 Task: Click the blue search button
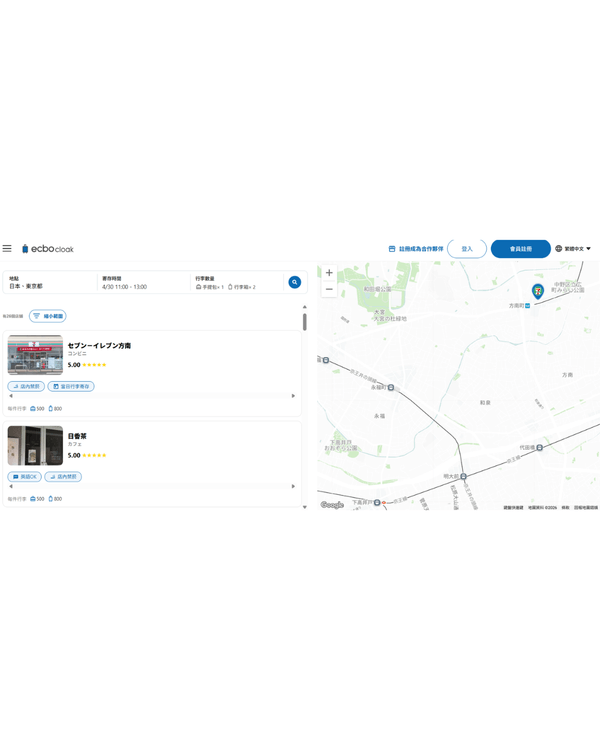[x=295, y=282]
